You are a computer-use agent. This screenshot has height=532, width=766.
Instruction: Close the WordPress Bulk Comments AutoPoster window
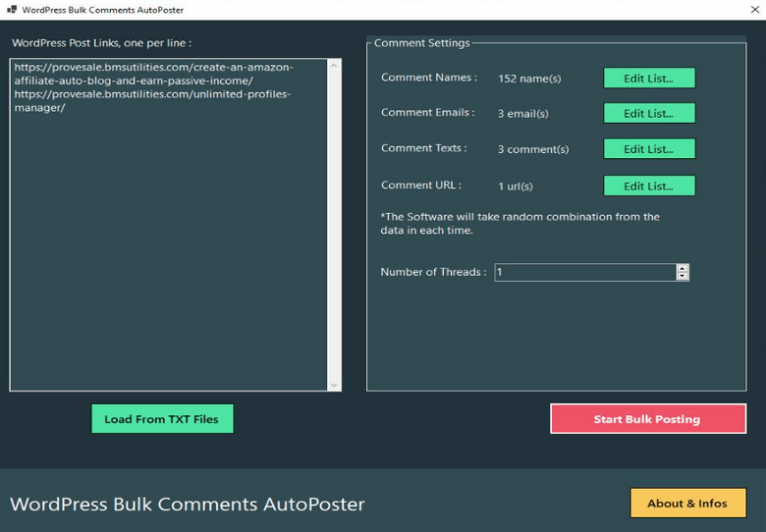754,9
